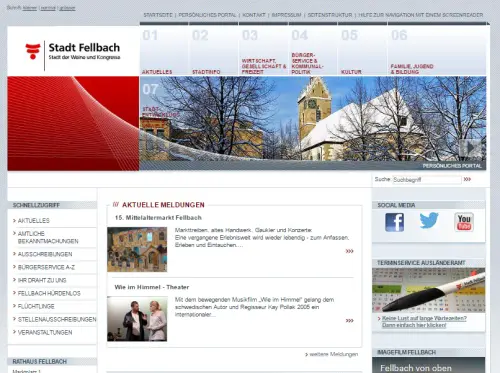Open the 01 Aktuelles main tab

pos(164,51)
